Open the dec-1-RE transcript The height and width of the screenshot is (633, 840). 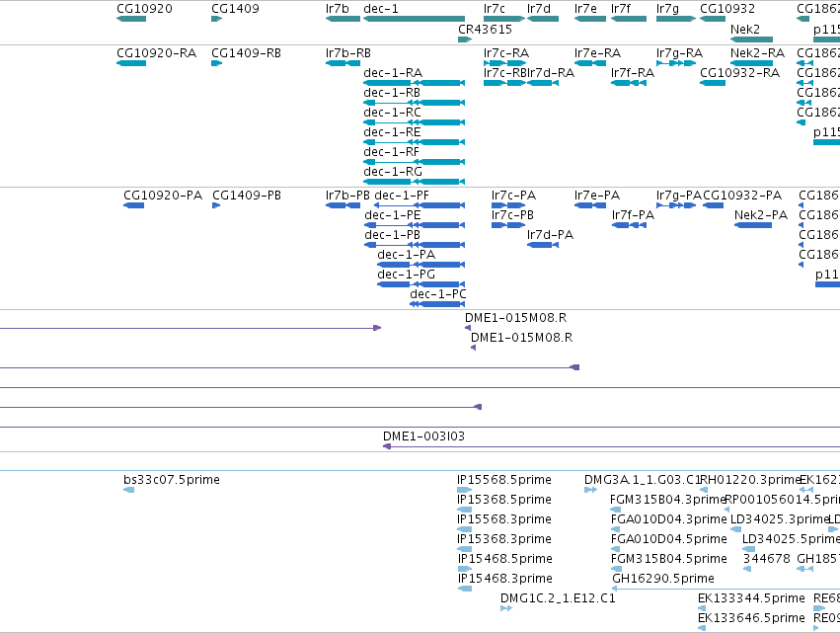pos(392,132)
